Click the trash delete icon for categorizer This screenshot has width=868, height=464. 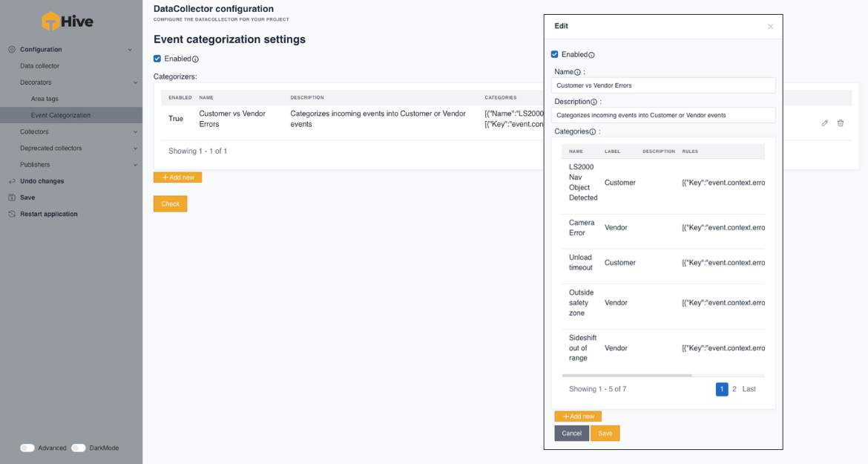coord(841,123)
